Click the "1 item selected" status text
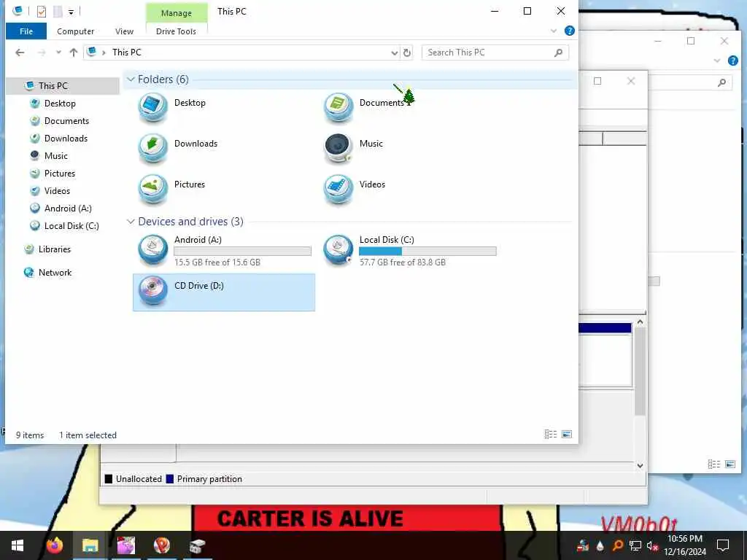This screenshot has width=747, height=560. (x=88, y=435)
